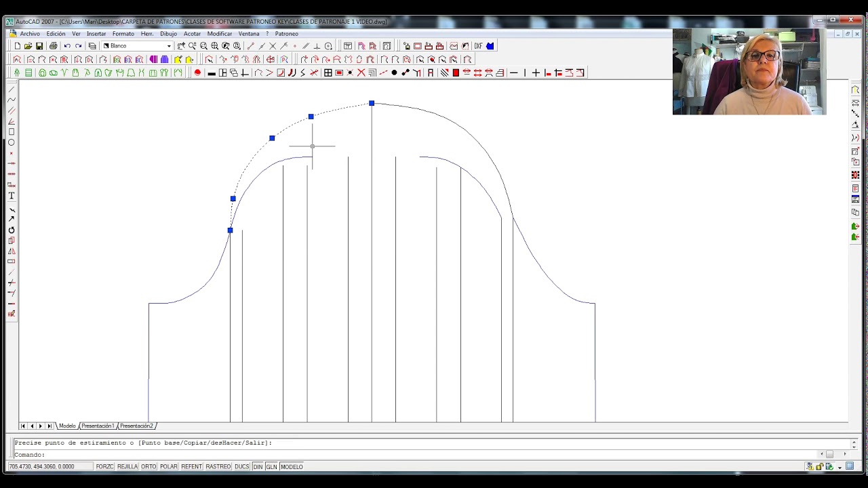
Task: Click the plus sign icon in pattern toolbar
Action: tap(536, 73)
